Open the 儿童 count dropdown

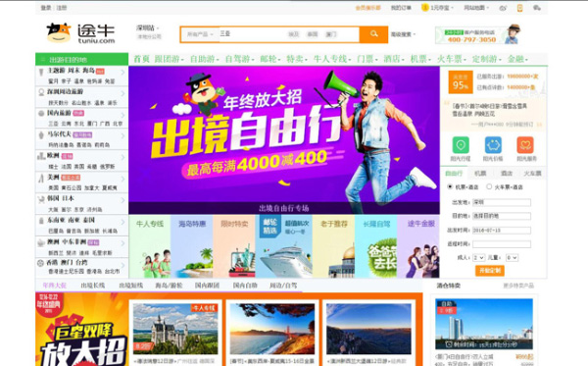(512, 258)
